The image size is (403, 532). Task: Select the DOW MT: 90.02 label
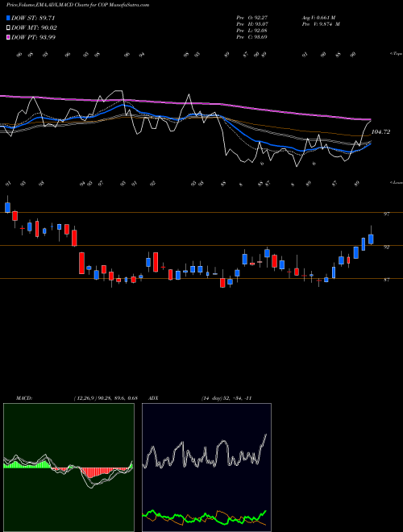[x=34, y=27]
